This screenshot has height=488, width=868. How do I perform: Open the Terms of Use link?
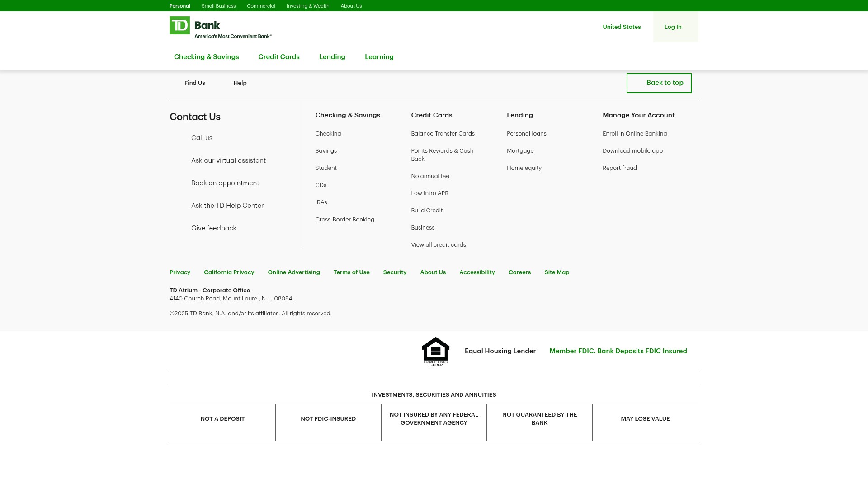352,272
